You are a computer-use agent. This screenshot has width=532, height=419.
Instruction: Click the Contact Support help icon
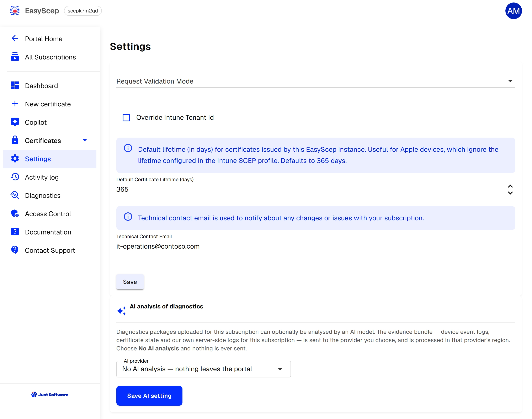click(15, 250)
